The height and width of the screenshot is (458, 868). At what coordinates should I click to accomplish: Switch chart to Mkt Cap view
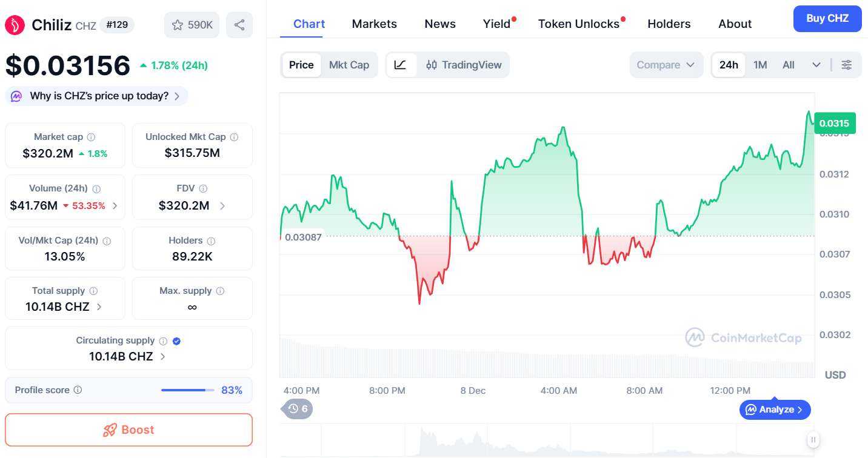tap(349, 65)
